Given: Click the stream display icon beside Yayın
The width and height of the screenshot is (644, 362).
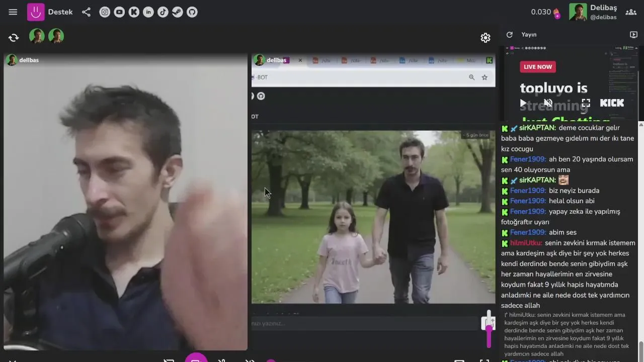Looking at the screenshot, I should tap(633, 35).
